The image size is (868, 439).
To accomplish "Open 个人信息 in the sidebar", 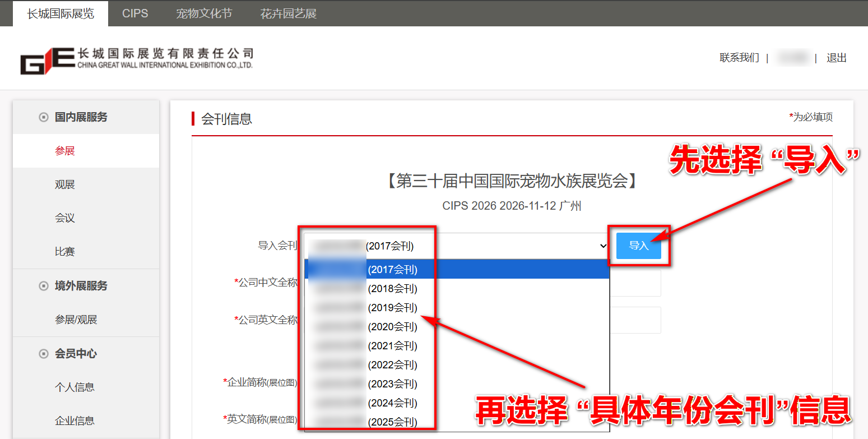I will [x=75, y=387].
